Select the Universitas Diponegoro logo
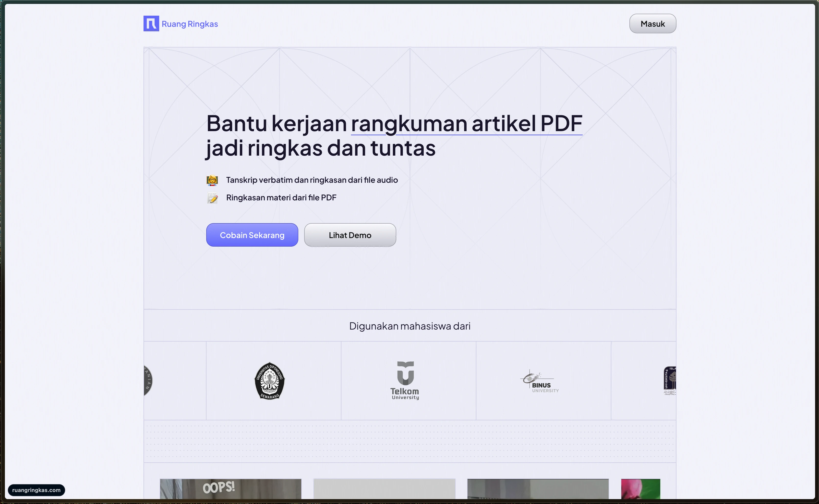 click(270, 381)
